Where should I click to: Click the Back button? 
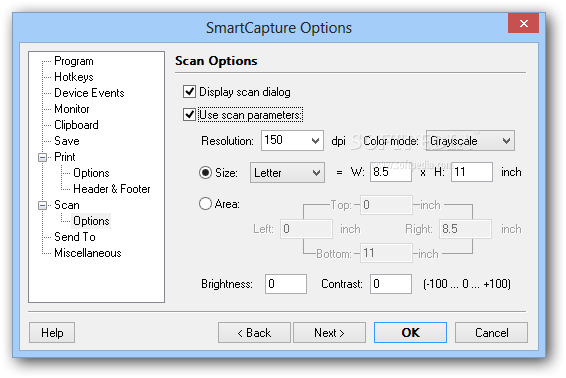[x=254, y=333]
